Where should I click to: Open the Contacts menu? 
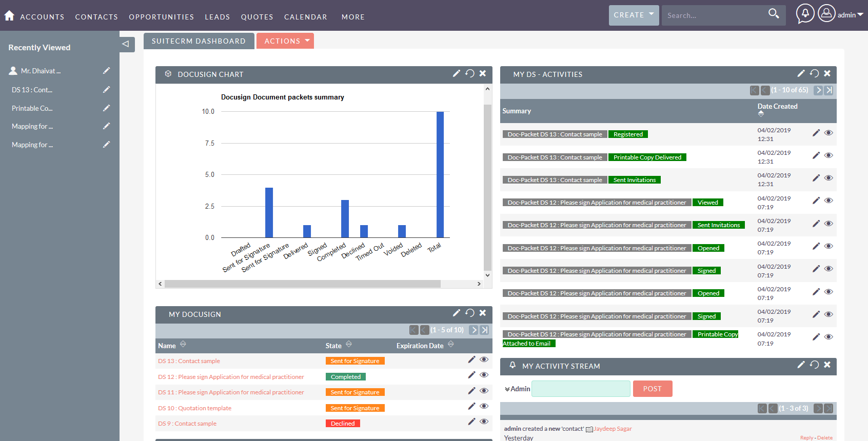pos(96,17)
